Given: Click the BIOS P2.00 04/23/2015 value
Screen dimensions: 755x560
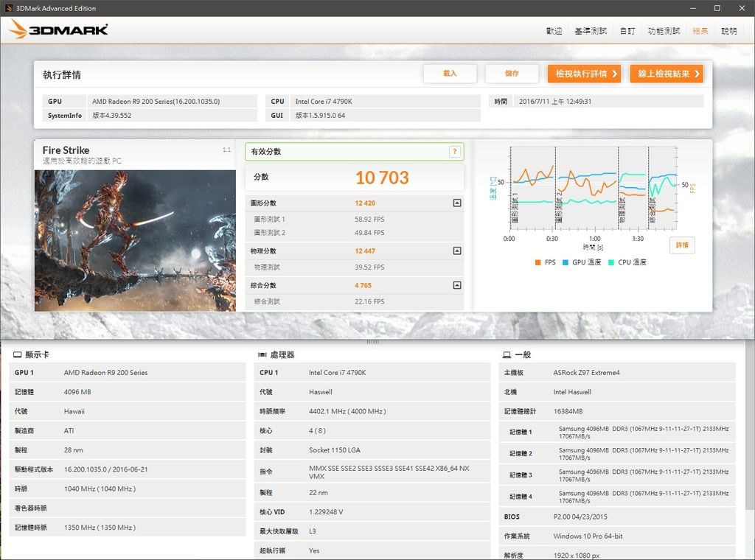Looking at the screenshot, I should pos(580,517).
